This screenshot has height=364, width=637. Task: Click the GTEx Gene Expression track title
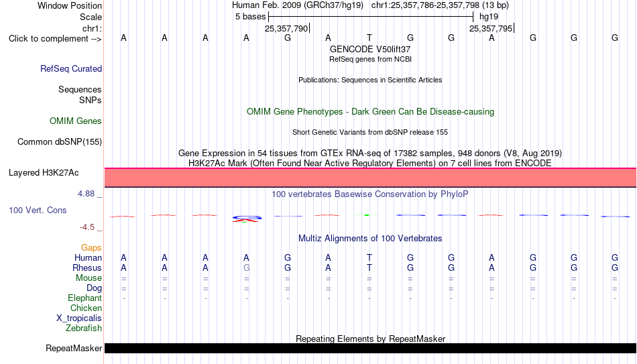[x=370, y=153]
